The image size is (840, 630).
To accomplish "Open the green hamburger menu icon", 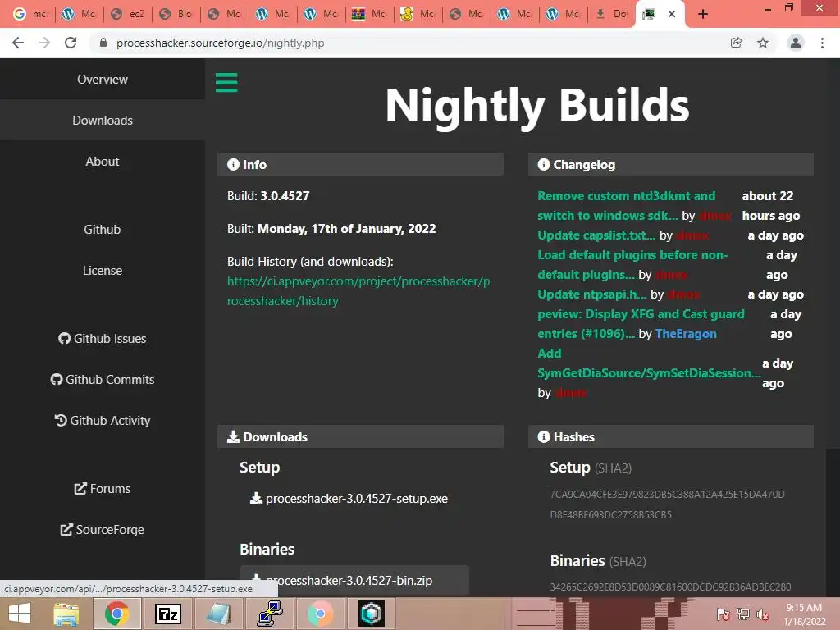I will [226, 83].
